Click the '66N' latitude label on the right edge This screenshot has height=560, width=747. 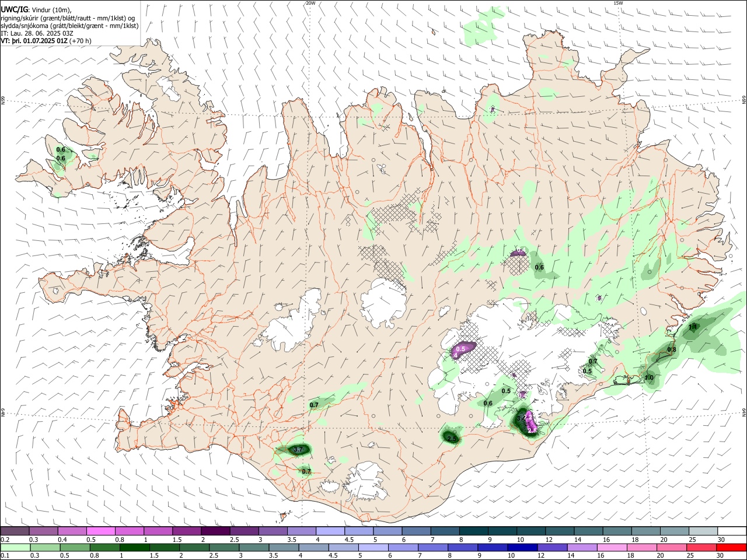coord(744,100)
